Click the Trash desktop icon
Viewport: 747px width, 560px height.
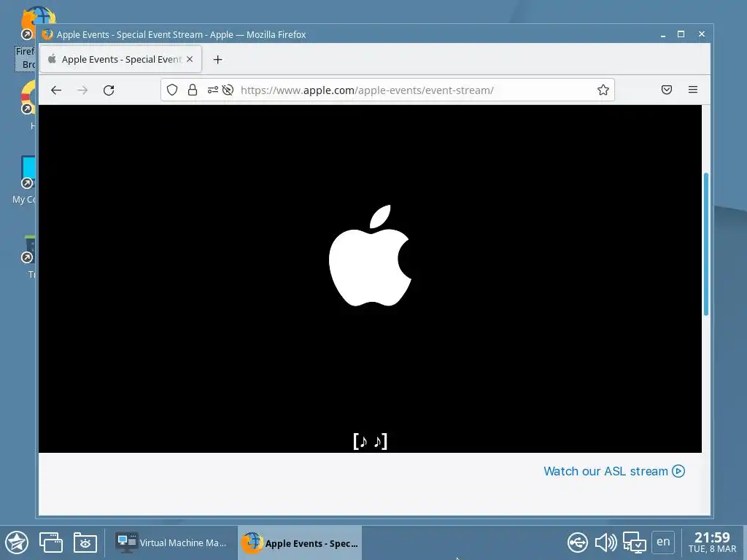tap(29, 249)
